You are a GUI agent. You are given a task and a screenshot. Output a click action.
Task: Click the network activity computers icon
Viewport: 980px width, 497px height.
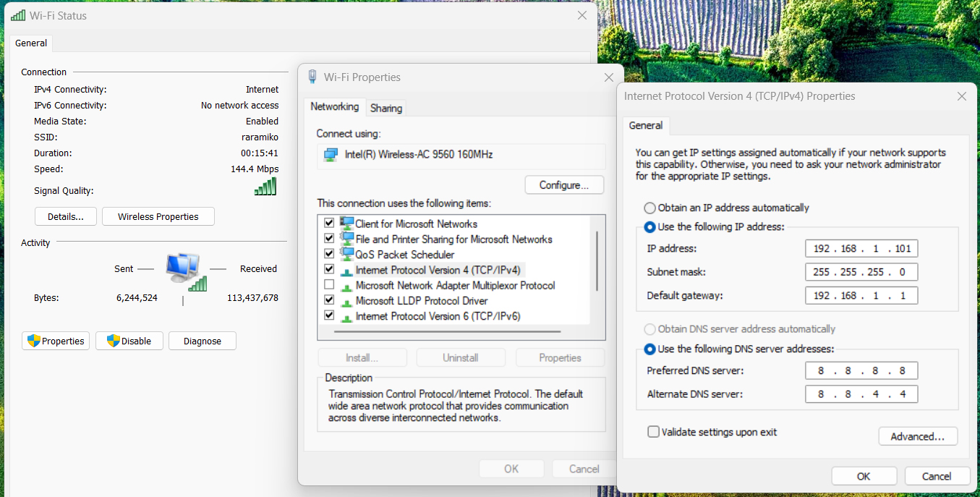(185, 271)
